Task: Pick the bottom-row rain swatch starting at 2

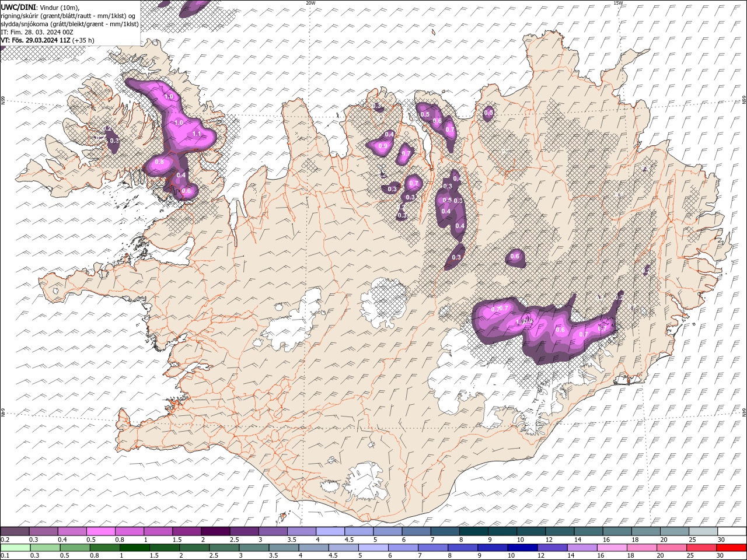Action: pos(194,548)
